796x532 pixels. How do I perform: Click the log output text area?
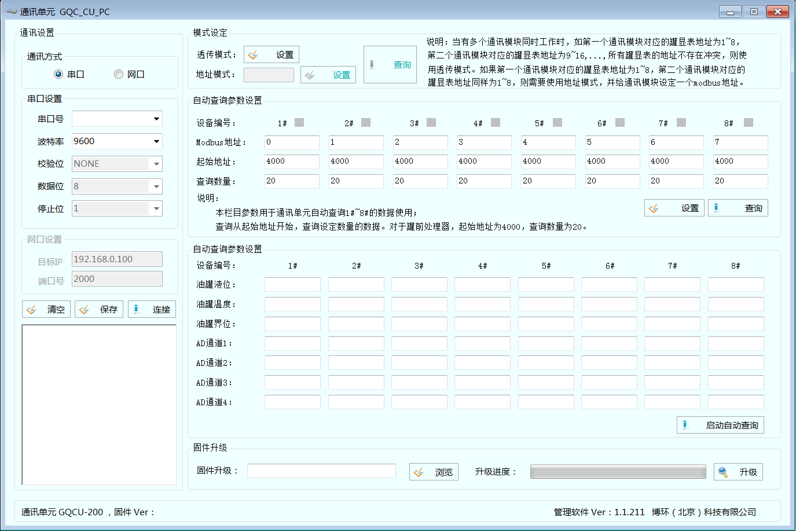[x=99, y=405]
